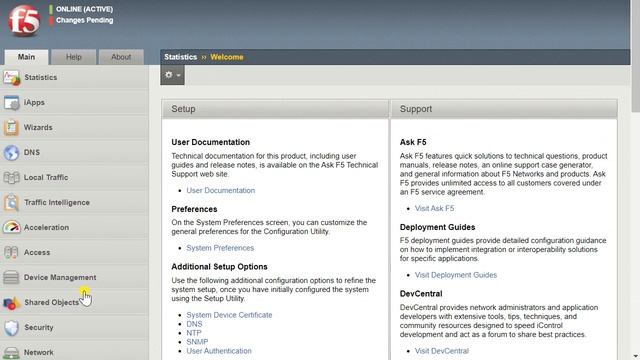Expand the Local Traffic menu item
The height and width of the screenshot is (360, 640).
[74, 177]
